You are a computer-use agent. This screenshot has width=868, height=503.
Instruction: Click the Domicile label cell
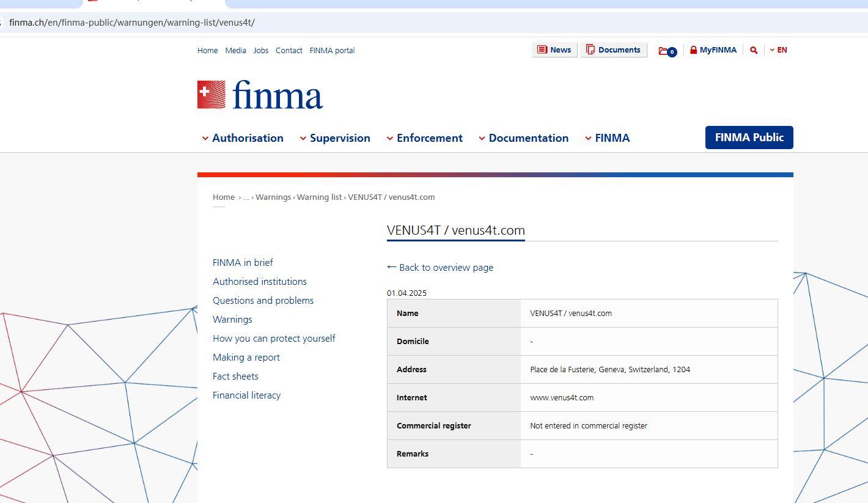click(454, 342)
